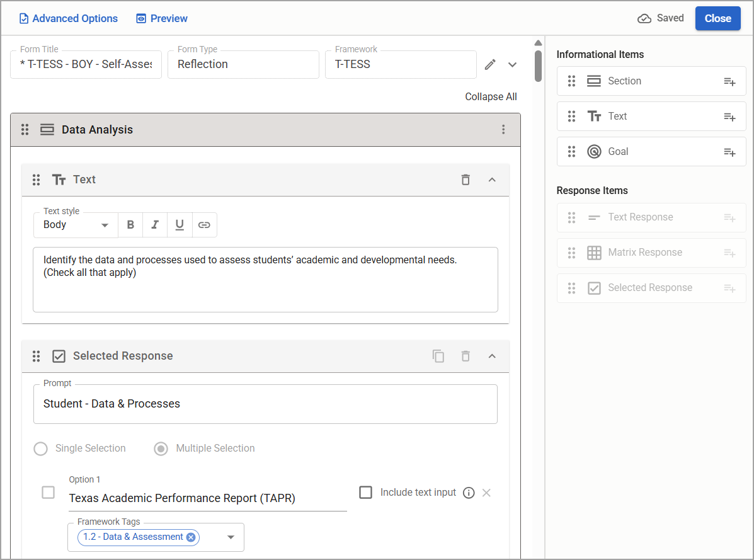Image resolution: width=754 pixels, height=560 pixels.
Task: Add a Selected Response with plus-list icon
Action: coord(729,289)
